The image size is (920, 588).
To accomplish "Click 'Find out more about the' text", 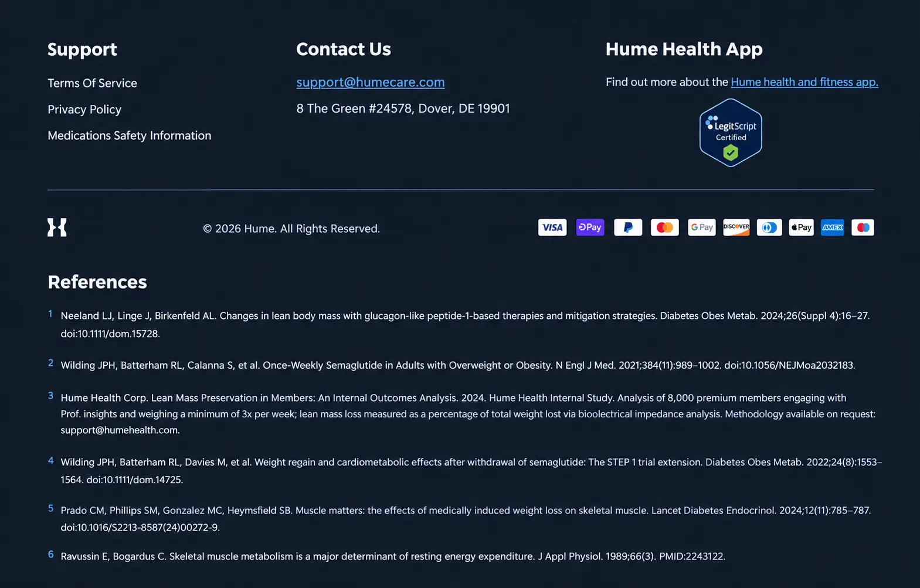I will click(x=667, y=82).
